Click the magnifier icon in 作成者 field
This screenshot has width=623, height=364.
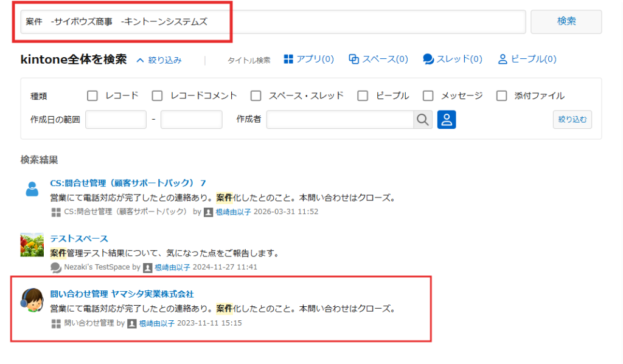423,120
